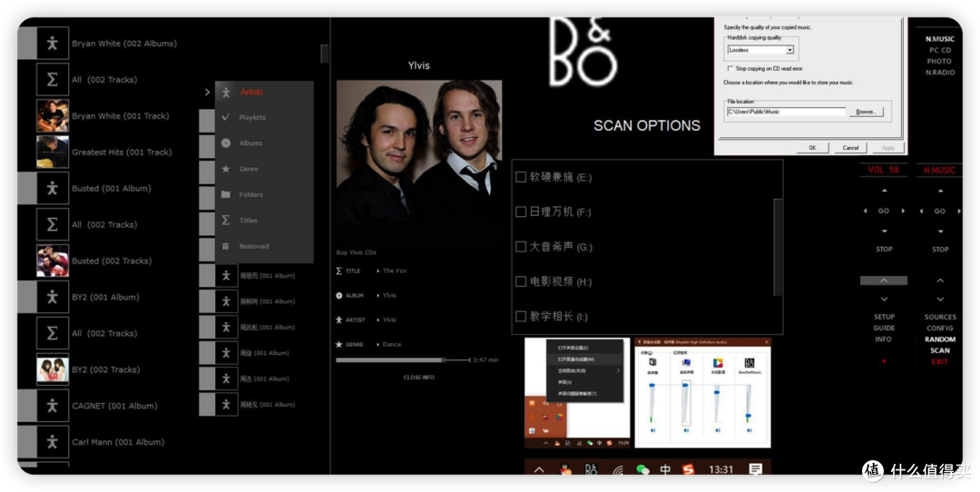Click up arrow above GO under red N.MUSIC

[x=940, y=191]
